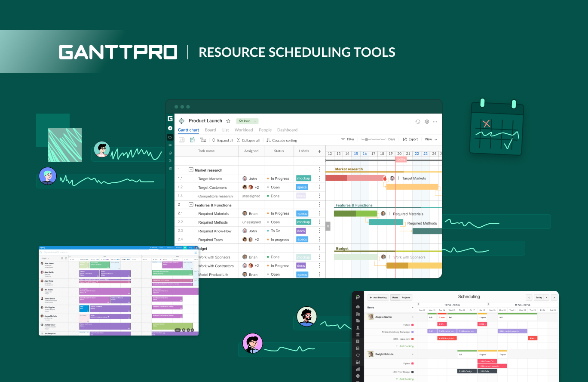588x382 pixels.
Task: Star the Product Launch project as favorite
Action: [227, 120]
